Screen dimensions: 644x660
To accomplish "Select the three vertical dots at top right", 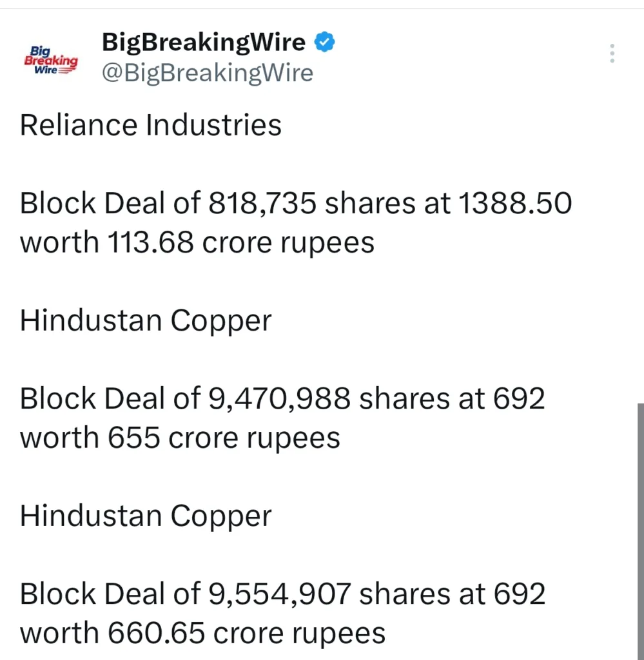I will 611,53.
